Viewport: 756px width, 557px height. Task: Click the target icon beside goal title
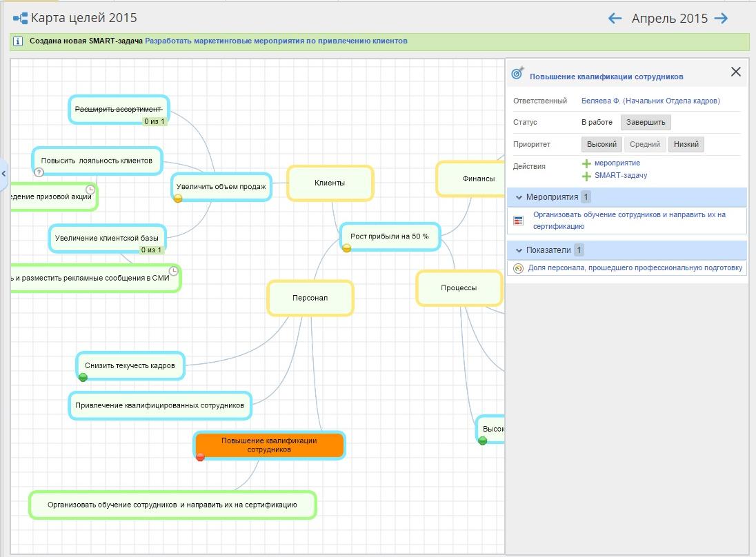pos(518,73)
